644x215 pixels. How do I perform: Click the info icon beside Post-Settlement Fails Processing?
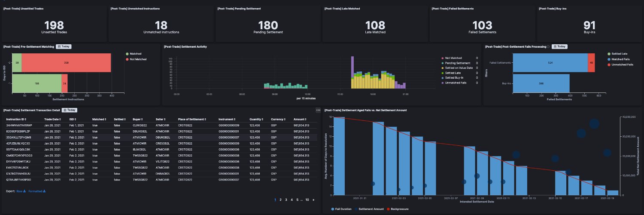[549, 46]
